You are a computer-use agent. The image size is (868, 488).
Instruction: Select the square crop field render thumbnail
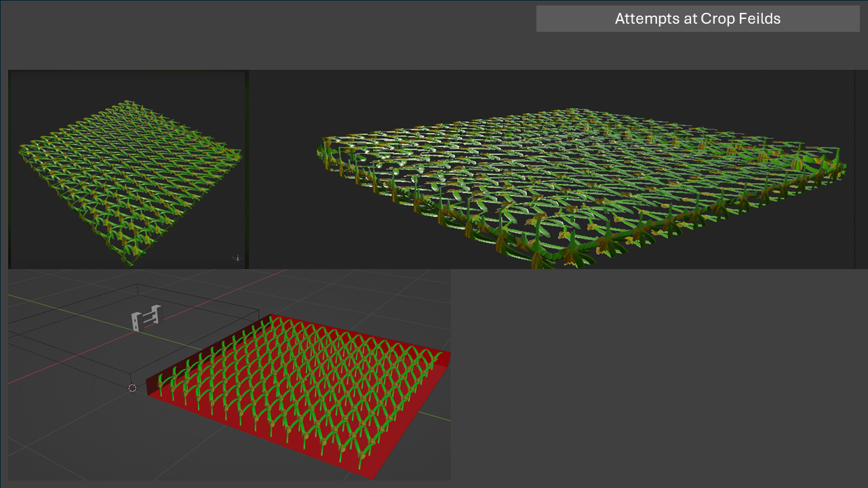coord(128,169)
